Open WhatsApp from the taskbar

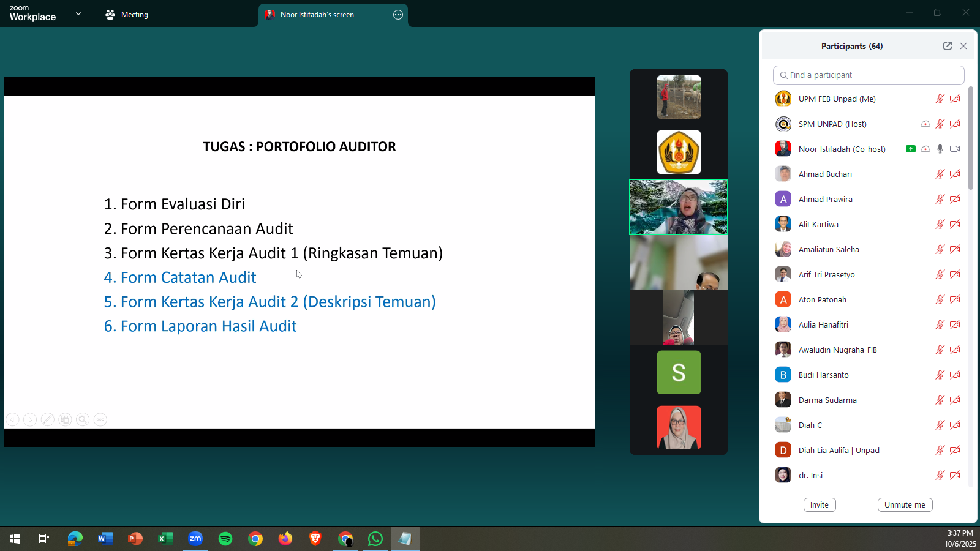tap(375, 539)
